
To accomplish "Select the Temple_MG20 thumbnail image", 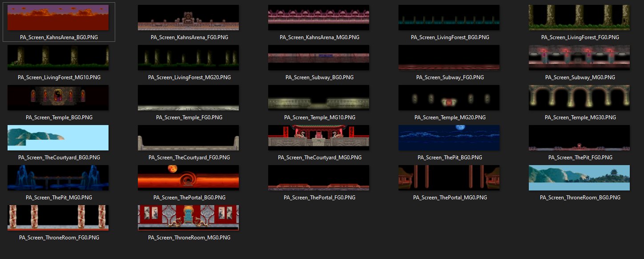I will 449,98.
